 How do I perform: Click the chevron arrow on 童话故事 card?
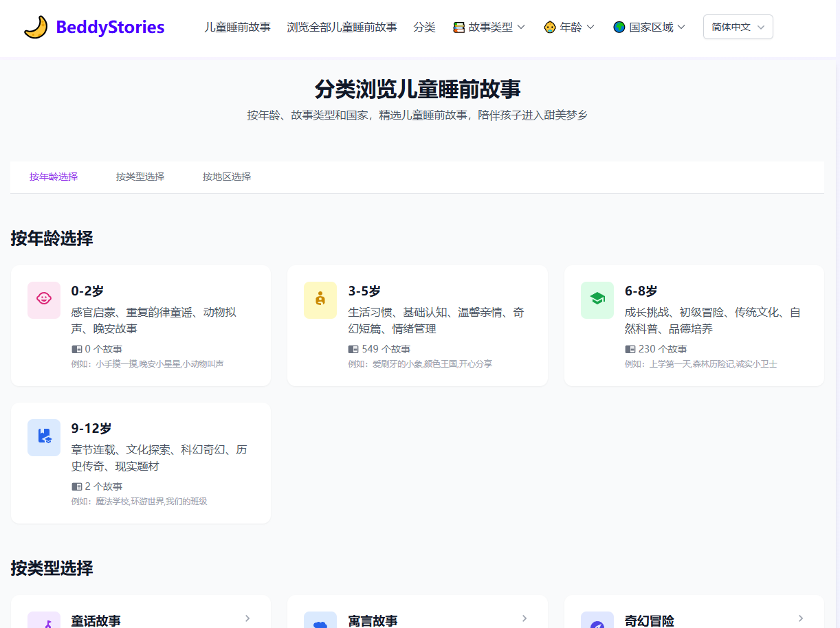click(x=247, y=618)
